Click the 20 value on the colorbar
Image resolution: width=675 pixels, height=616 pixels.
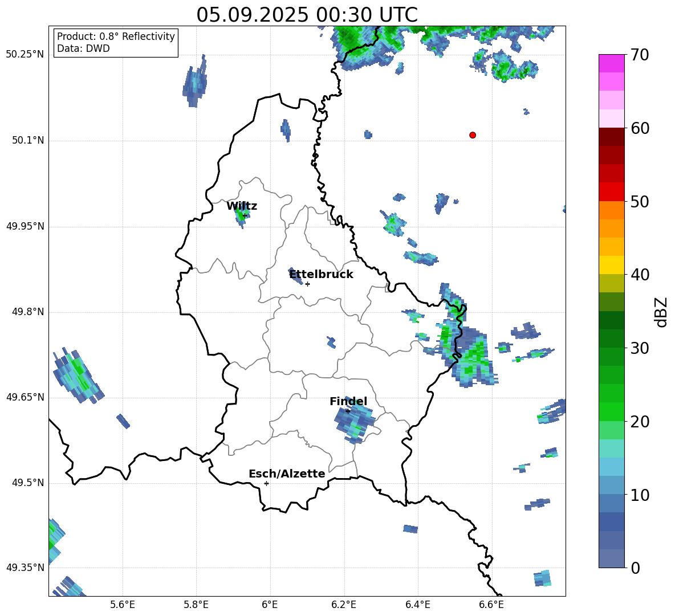point(640,422)
